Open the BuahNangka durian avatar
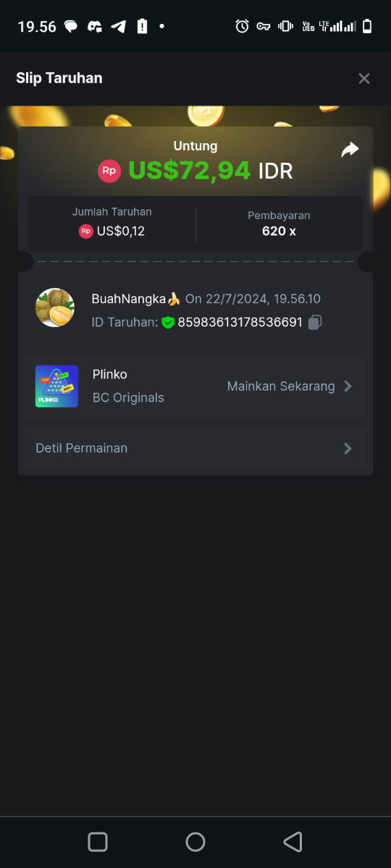This screenshot has height=868, width=391. point(55,307)
